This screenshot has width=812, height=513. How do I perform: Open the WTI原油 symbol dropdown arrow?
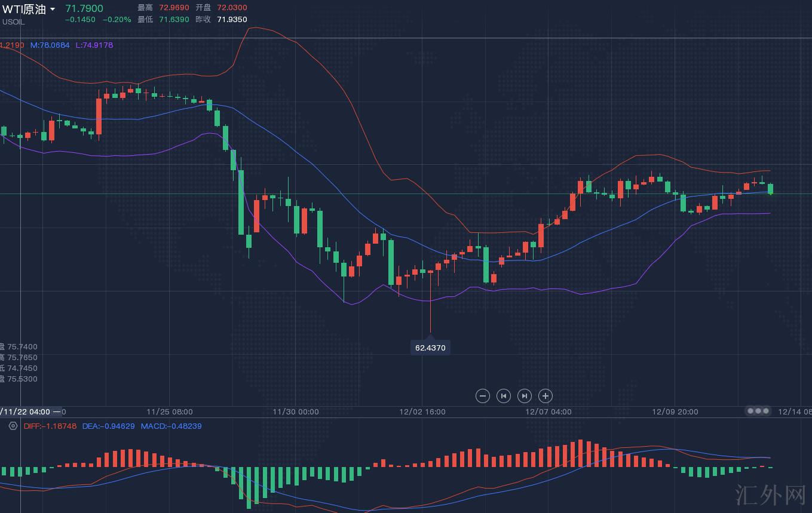[x=53, y=10]
